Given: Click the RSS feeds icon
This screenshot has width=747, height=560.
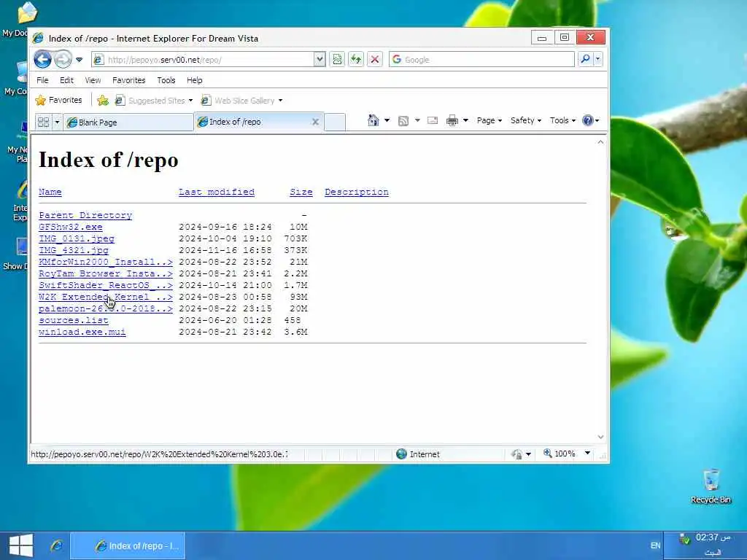Looking at the screenshot, I should [x=403, y=120].
